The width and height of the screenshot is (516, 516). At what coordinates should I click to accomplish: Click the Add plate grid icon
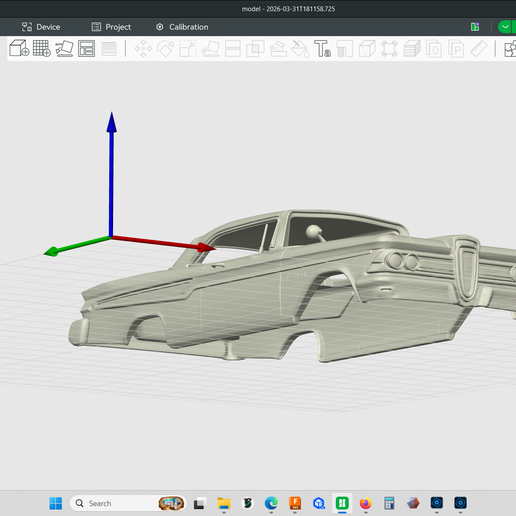click(x=42, y=48)
